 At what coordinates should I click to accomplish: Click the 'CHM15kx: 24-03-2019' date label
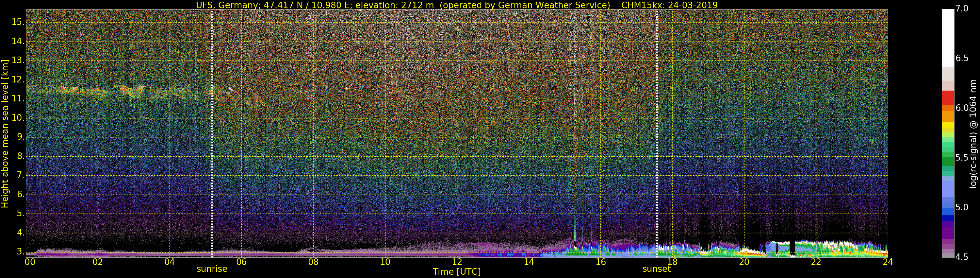[669, 5]
